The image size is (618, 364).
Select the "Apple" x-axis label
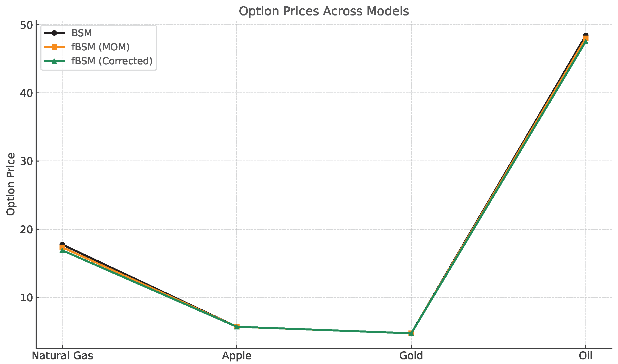(237, 356)
